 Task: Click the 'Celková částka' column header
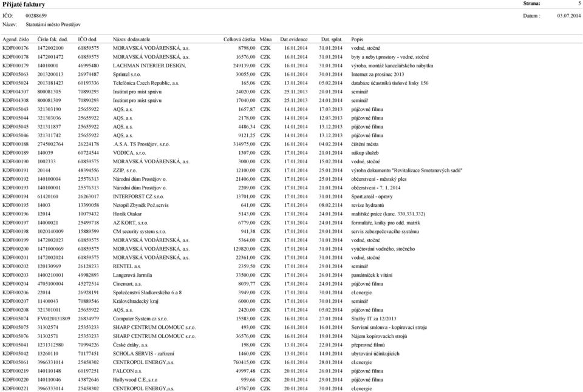(x=239, y=39)
